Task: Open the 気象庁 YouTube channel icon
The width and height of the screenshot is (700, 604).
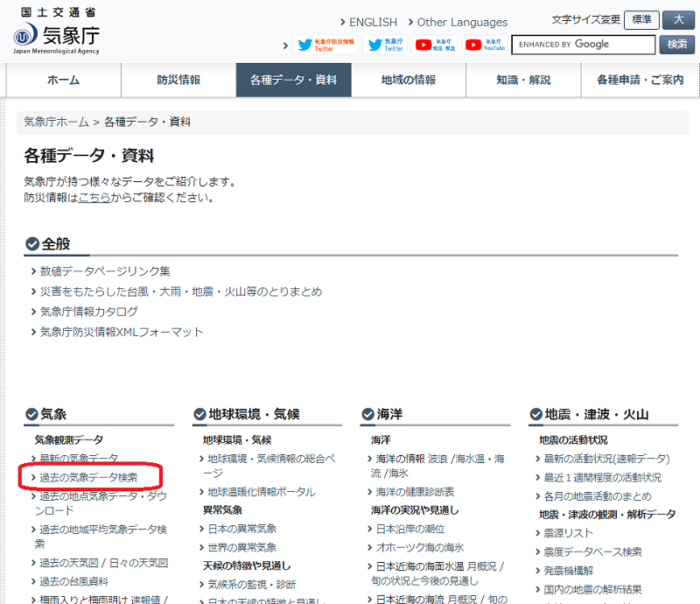Action: (x=486, y=45)
